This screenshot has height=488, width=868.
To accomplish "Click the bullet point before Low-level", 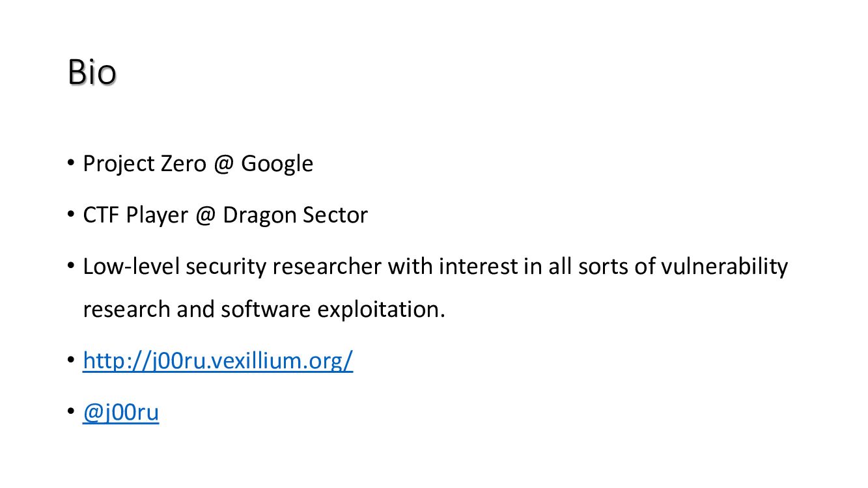I will [x=71, y=265].
